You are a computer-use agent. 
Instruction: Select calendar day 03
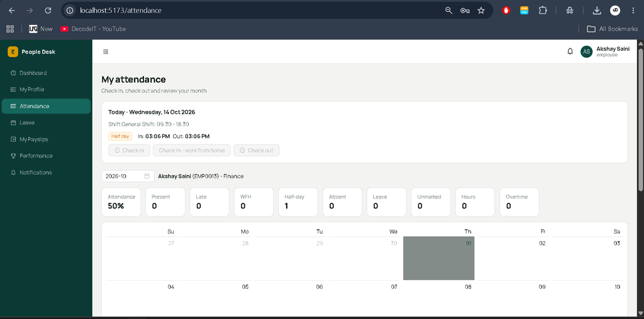click(x=587, y=258)
